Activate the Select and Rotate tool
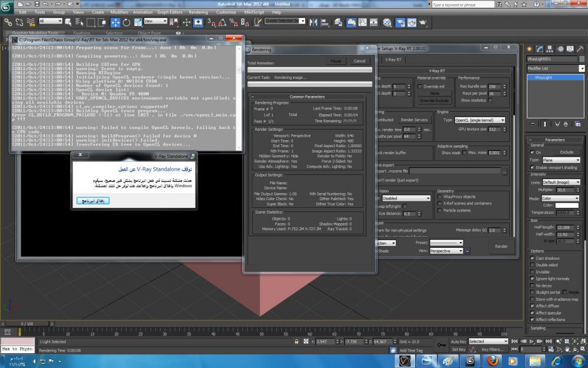 tap(126, 22)
